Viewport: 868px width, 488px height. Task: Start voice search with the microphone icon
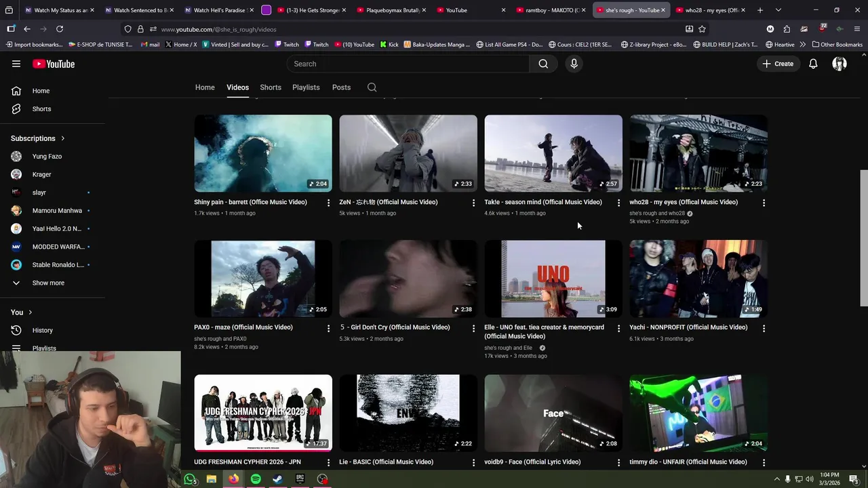[x=574, y=64]
